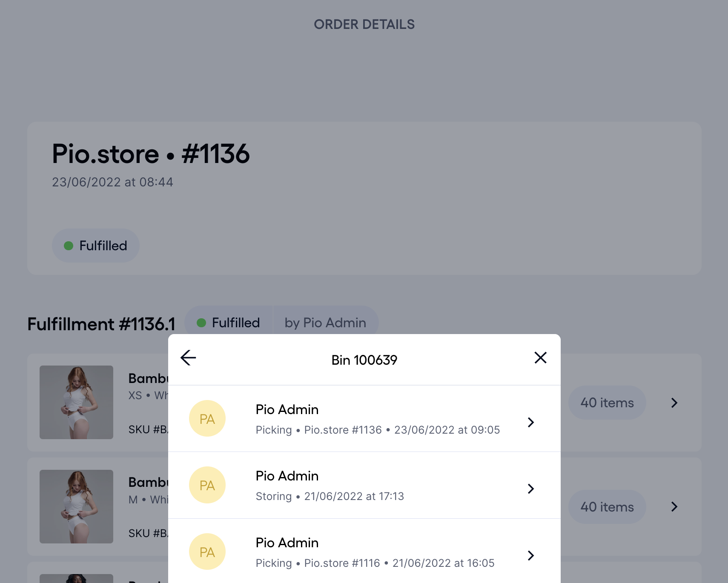The width and height of the screenshot is (728, 583).
Task: Click the order Fulfilled status badge
Action: (96, 246)
